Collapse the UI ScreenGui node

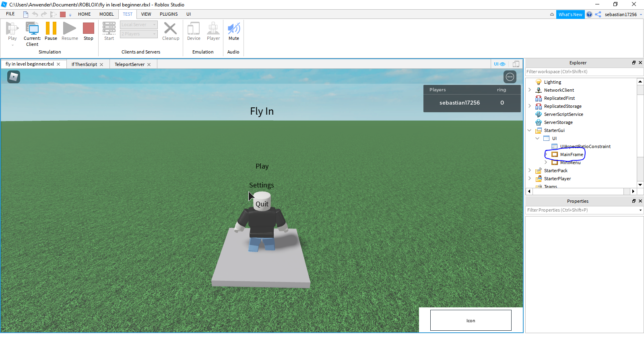click(538, 138)
